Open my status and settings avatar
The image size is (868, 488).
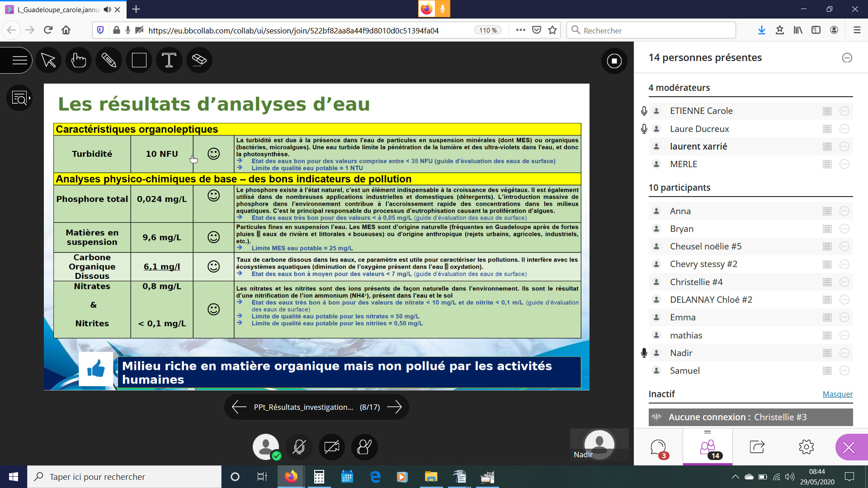pyautogui.click(x=266, y=447)
